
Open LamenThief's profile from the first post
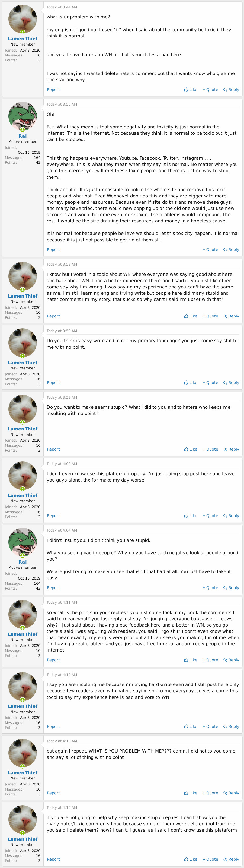click(x=22, y=38)
